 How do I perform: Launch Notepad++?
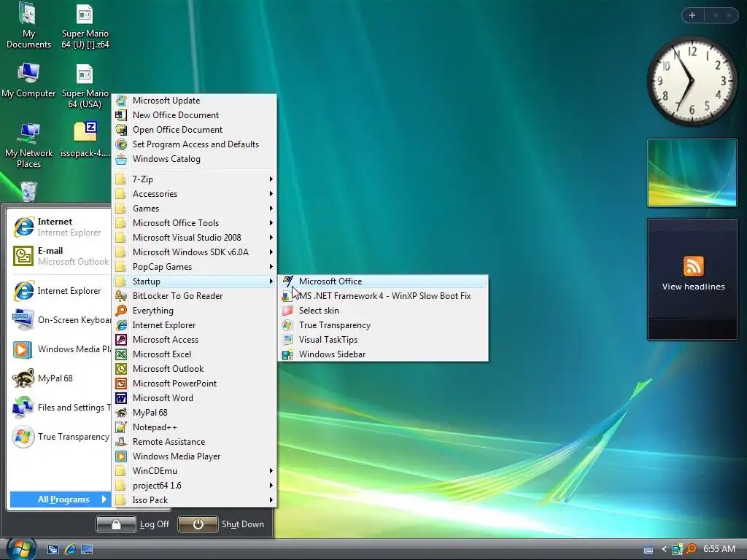[x=194, y=427]
